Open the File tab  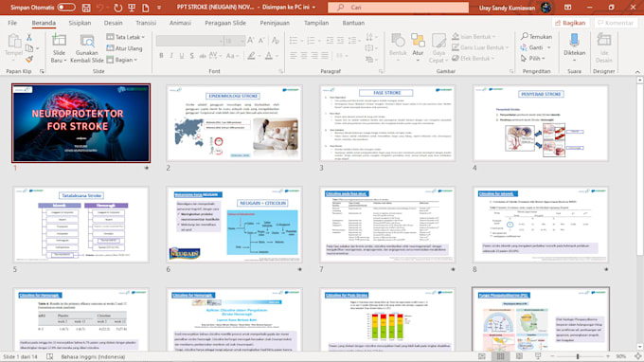tap(12, 23)
